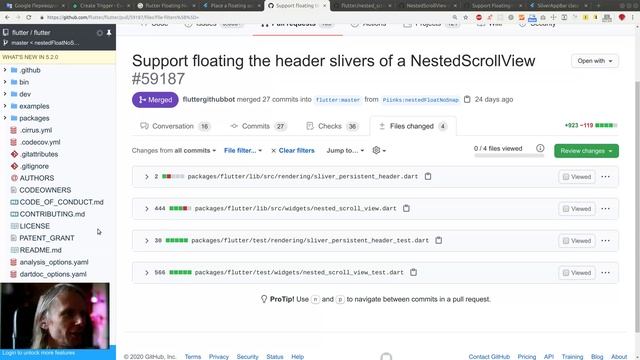The image size is (640, 360).
Task: Mark sliver_persistent_header.dart as viewed
Action: [x=577, y=177]
